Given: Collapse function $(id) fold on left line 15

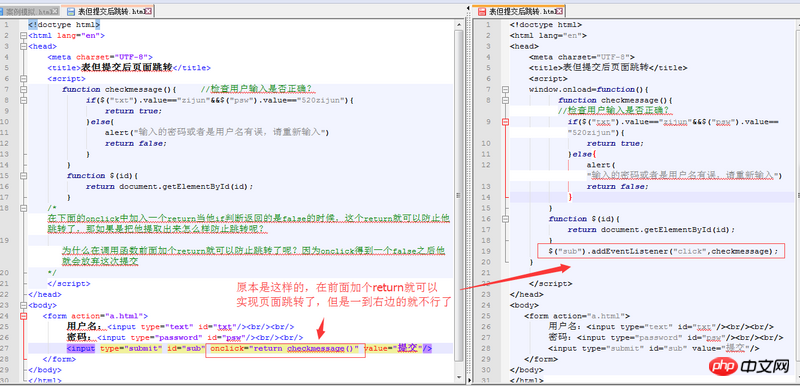Looking at the screenshot, I should point(22,175).
